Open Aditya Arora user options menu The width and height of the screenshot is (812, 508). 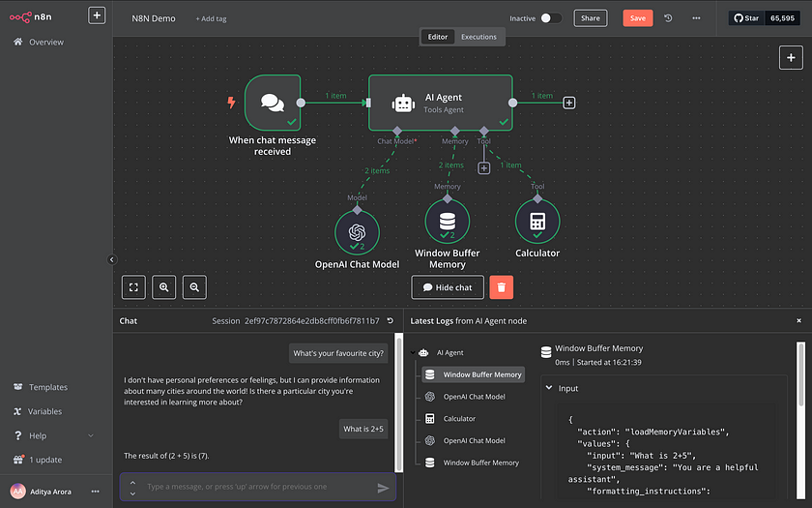(96, 492)
